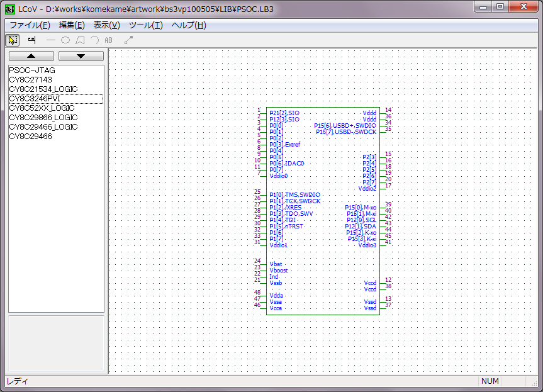Click the P0[3],Extref pin label
The image size is (543, 392).
coord(285,144)
